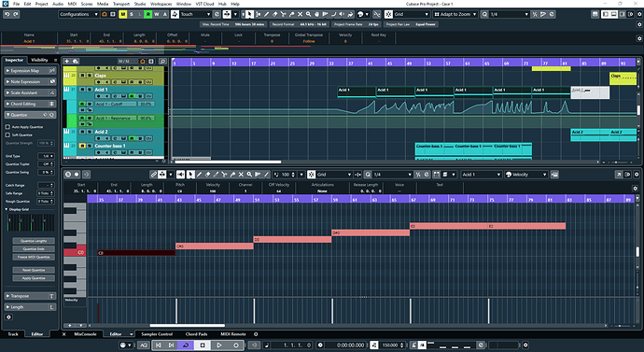644x352 pixels.
Task: Click the Quantize Lengths button
Action: point(34,241)
